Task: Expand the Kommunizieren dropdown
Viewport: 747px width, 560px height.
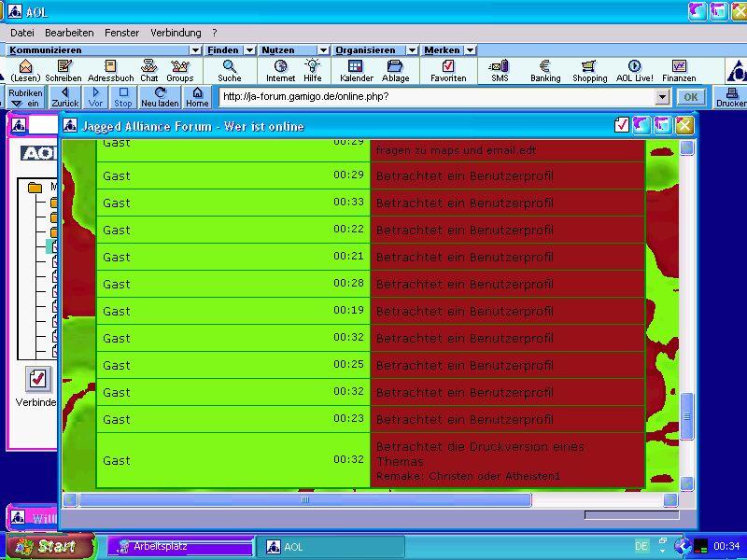Action: pos(195,50)
